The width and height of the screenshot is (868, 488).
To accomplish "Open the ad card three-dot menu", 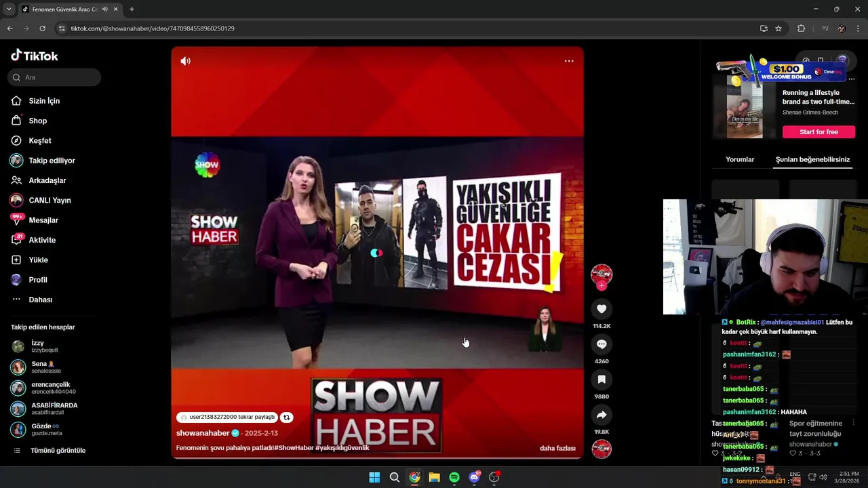I will click(x=852, y=79).
